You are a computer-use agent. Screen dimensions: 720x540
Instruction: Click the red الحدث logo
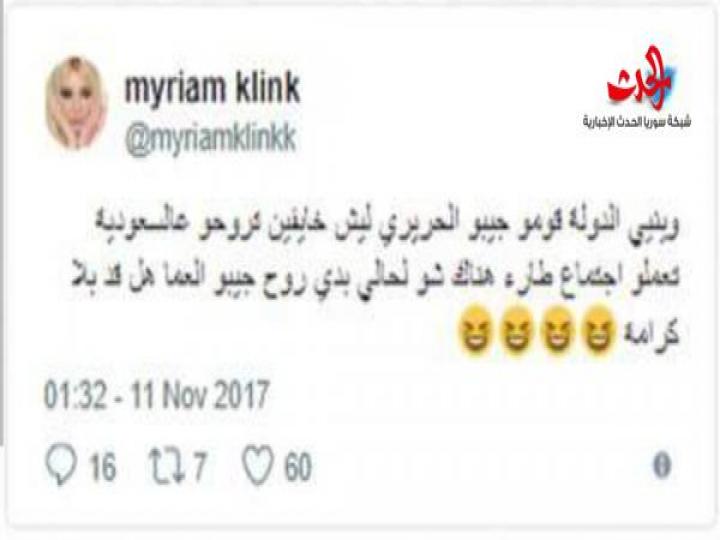tap(641, 78)
